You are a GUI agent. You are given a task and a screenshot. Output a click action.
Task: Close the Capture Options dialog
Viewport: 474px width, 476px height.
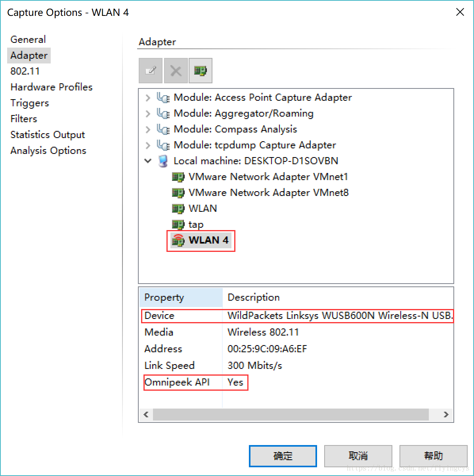click(x=460, y=12)
